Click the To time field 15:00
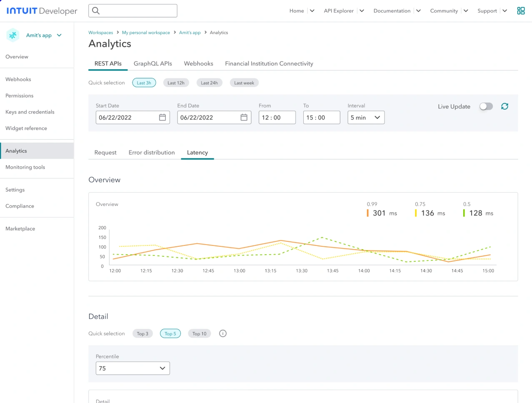This screenshot has height=403, width=532. (322, 118)
